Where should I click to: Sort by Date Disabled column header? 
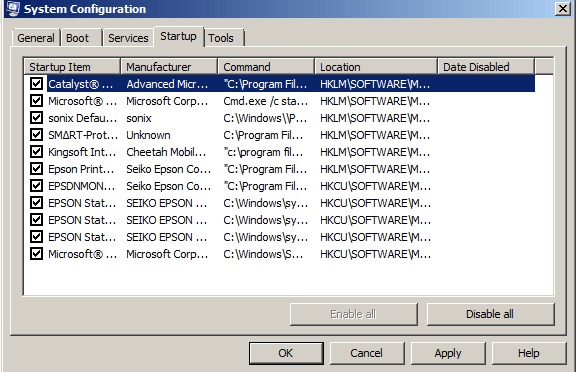(x=486, y=67)
